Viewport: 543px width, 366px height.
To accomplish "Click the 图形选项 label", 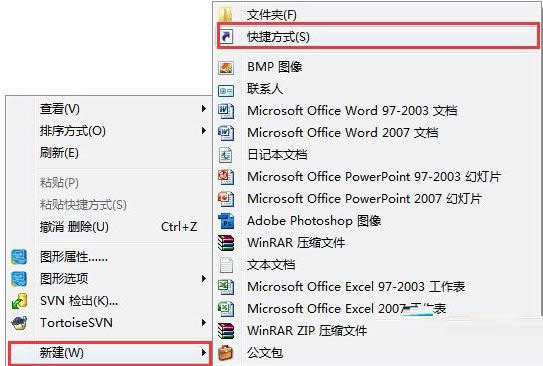I will coord(64,279).
